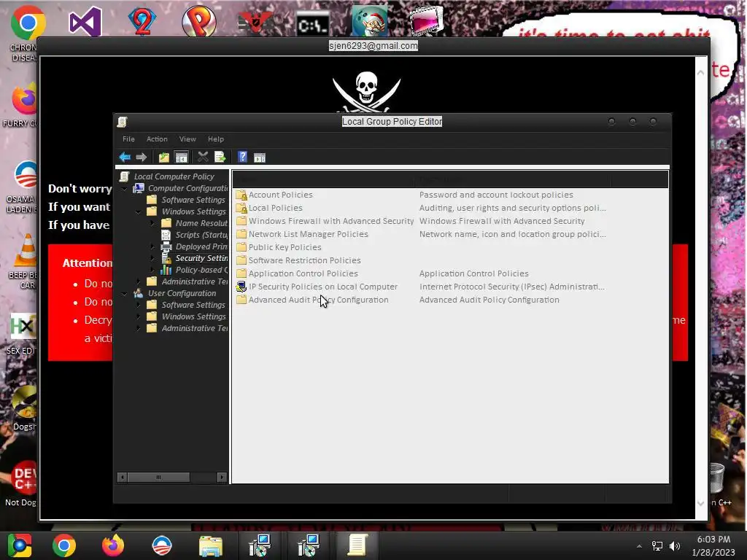Toggle Show/Hide Action Pane toolbar icon
747x560 pixels.
[x=260, y=157]
